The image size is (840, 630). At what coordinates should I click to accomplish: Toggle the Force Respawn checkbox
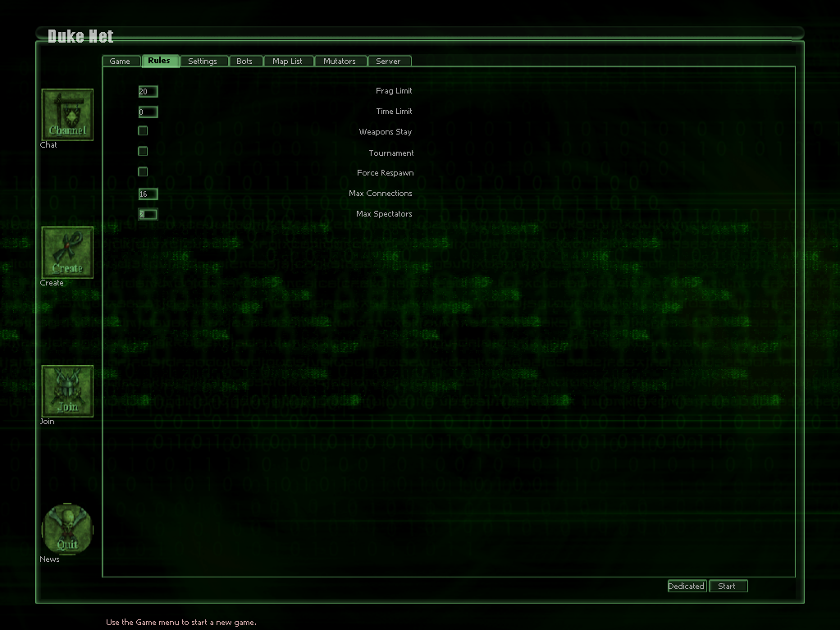[143, 171]
